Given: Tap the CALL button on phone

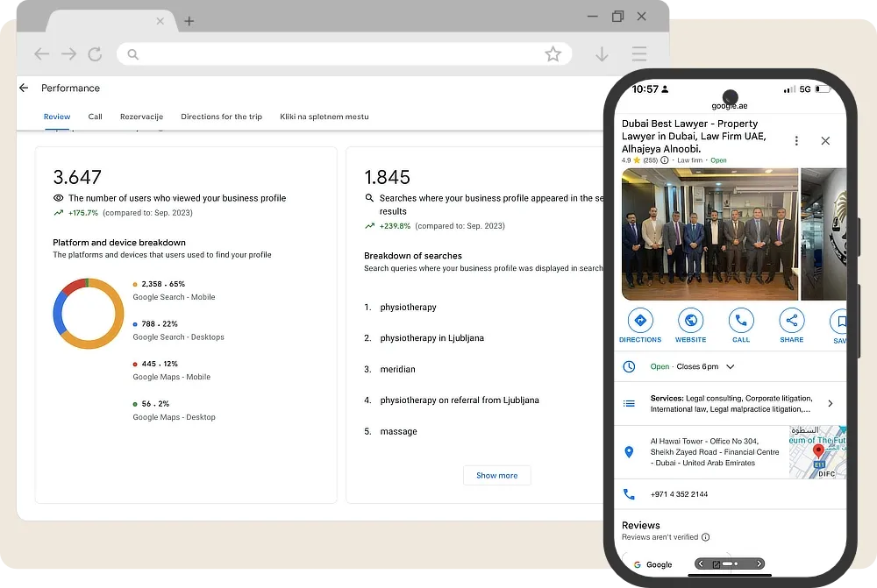Looking at the screenshot, I should [741, 325].
